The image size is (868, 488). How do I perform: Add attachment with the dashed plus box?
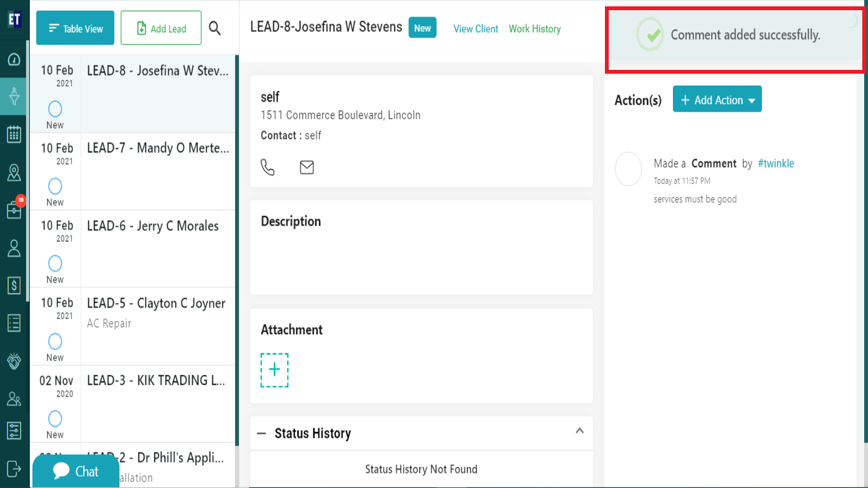[275, 370]
